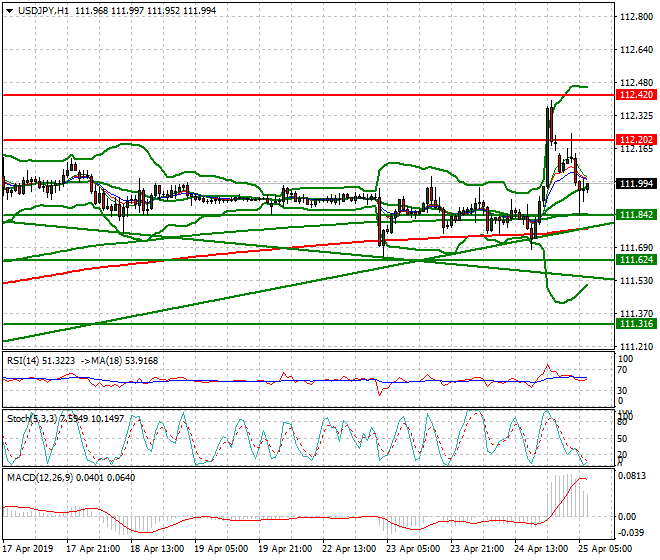Select the red 112.420 price level label

(x=636, y=95)
